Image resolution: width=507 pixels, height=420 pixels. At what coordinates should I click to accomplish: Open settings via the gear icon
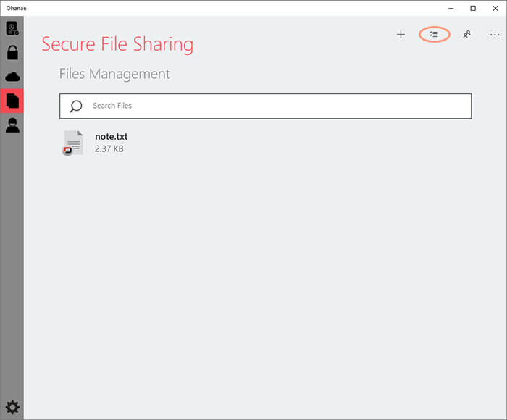click(x=12, y=407)
